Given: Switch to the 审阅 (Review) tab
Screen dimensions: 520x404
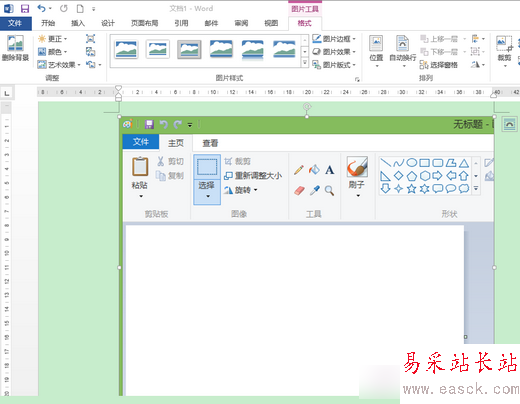Looking at the screenshot, I should pyautogui.click(x=241, y=23).
